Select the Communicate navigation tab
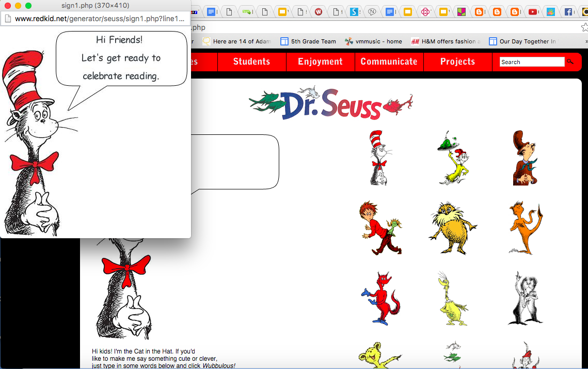The image size is (588, 369). (389, 62)
